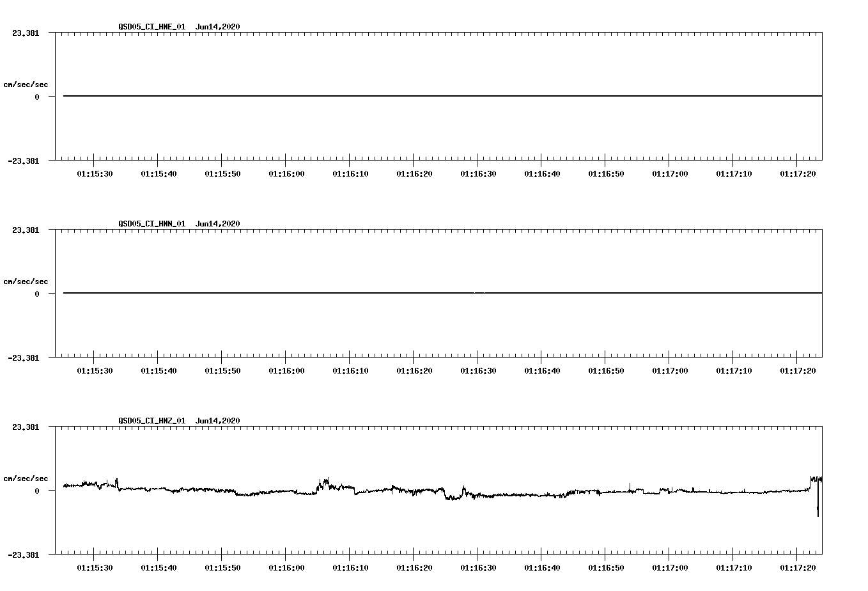Click the 01:16:30 time label on HNZ plot
Screen dimensions: 868x591
(478, 568)
